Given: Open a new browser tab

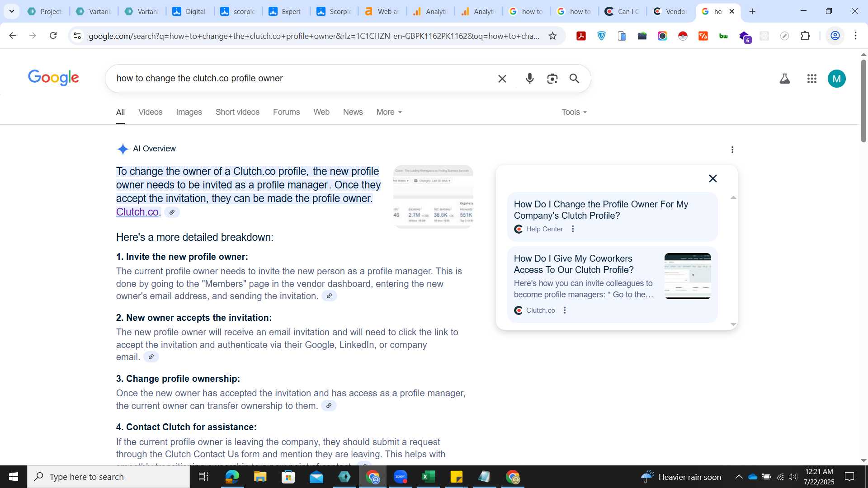Looking at the screenshot, I should click(752, 11).
